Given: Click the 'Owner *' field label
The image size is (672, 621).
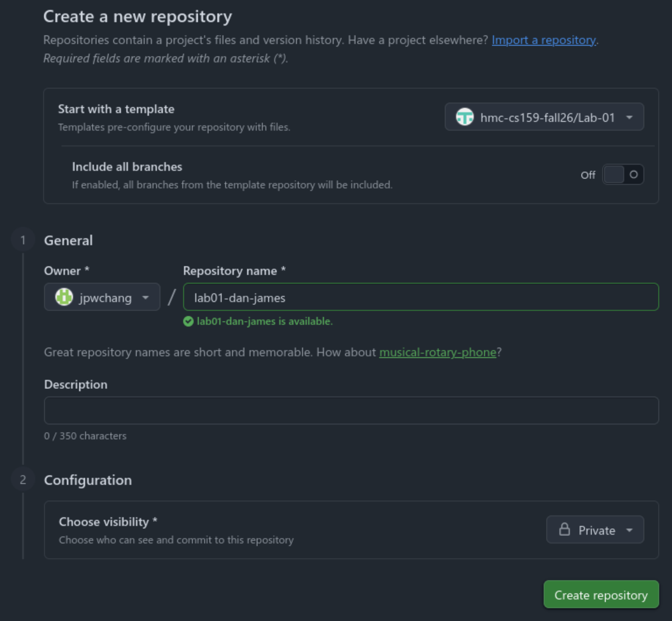Looking at the screenshot, I should 66,271.
